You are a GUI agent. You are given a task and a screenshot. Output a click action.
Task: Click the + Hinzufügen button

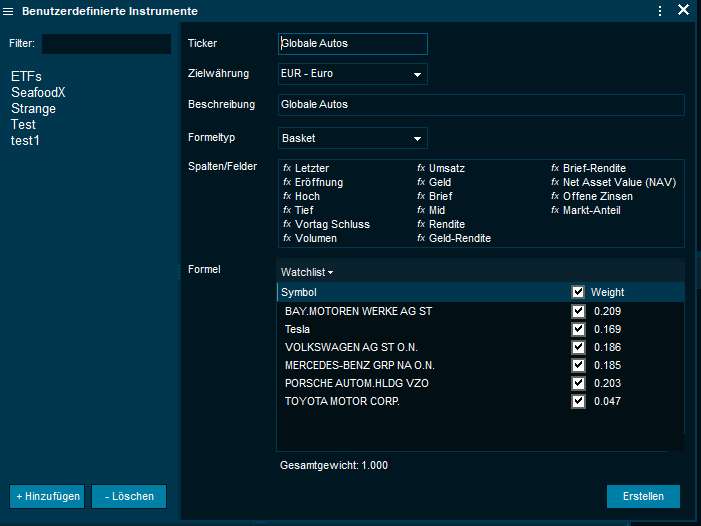pos(47,497)
